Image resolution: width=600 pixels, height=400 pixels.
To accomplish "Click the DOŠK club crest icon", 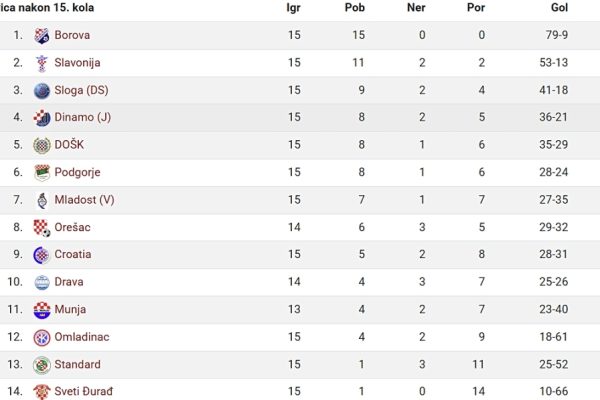I will (42, 145).
